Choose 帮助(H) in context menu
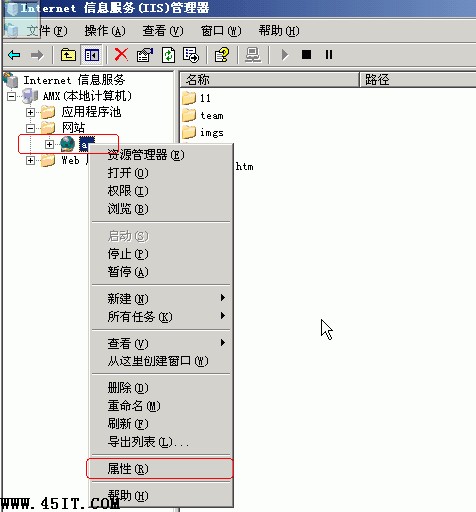 [161, 496]
